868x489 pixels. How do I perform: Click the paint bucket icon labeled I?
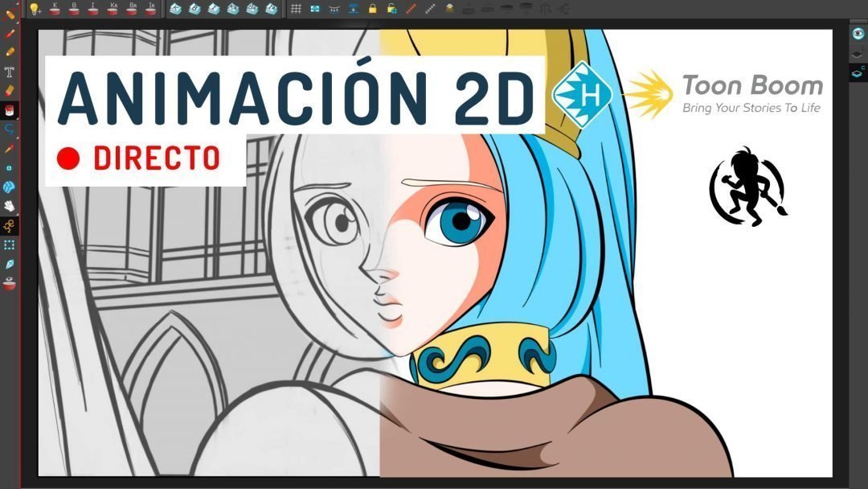click(93, 9)
